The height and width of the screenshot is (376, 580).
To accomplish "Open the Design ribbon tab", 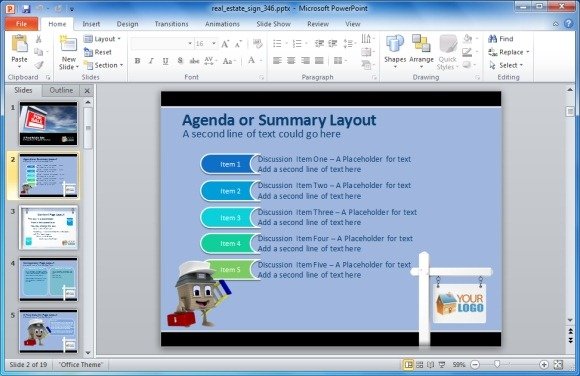I will click(x=127, y=24).
